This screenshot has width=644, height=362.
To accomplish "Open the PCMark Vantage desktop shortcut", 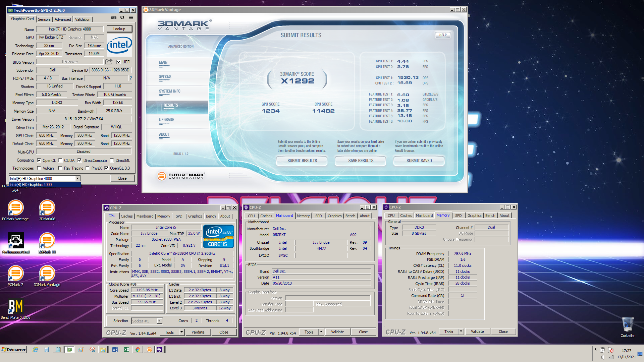I will pos(15,210).
